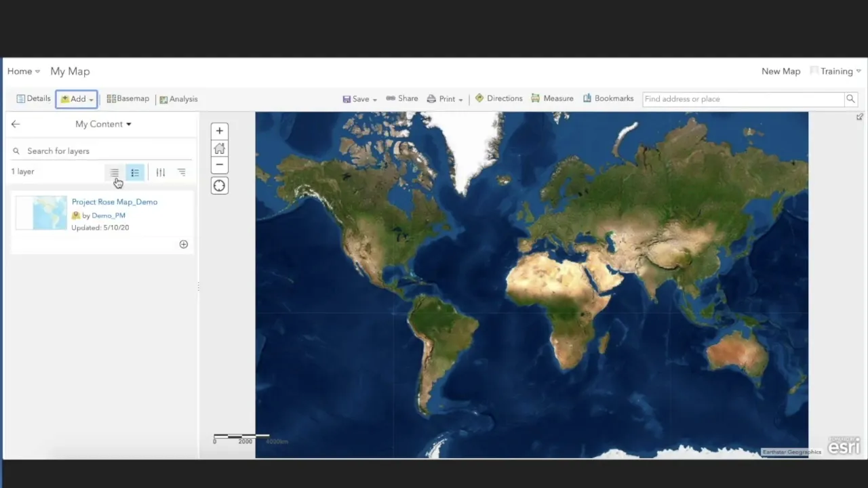Viewport: 868px width, 488px height.
Task: Open the Add dropdown menu
Action: (x=77, y=99)
